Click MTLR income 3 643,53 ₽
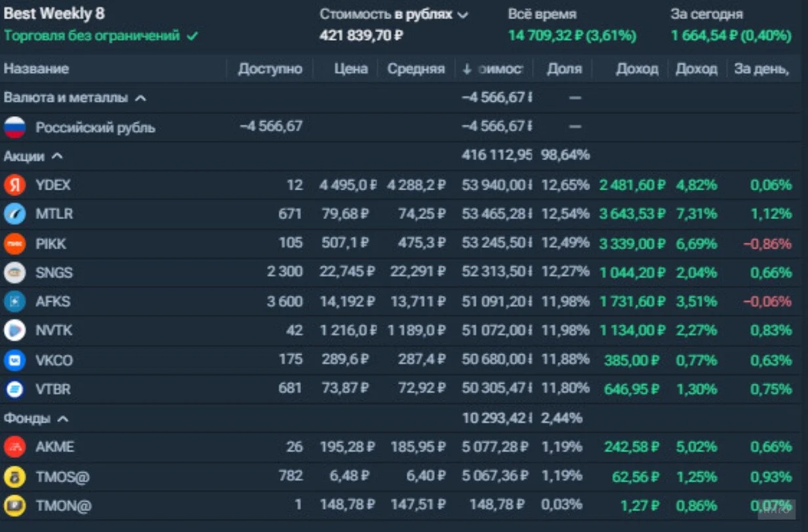The image size is (808, 532). click(x=632, y=215)
